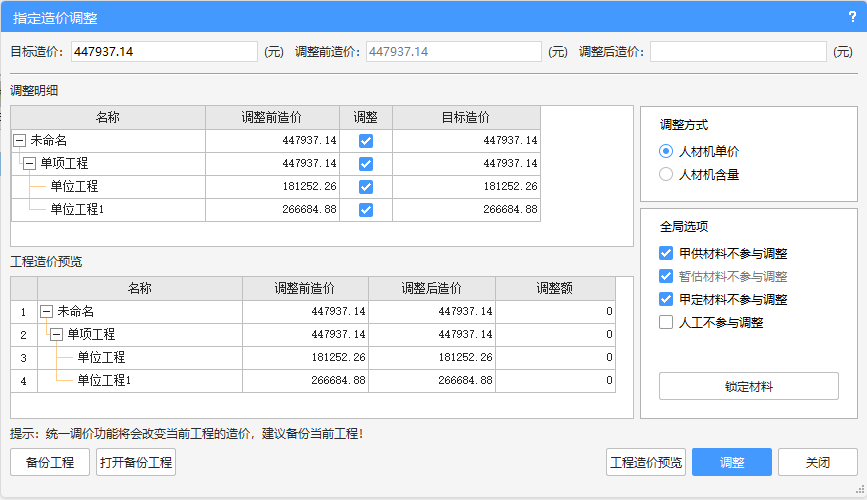Uncheck the adjust checkbox for 单位工程1

(366, 210)
